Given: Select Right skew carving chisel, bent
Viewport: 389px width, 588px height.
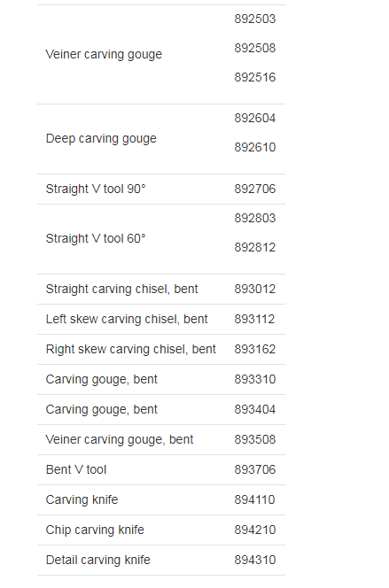Looking at the screenshot, I should (130, 349).
